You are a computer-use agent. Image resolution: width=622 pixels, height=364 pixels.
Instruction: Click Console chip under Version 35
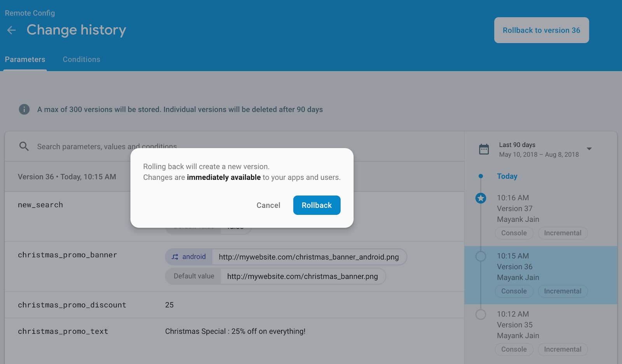[514, 349]
